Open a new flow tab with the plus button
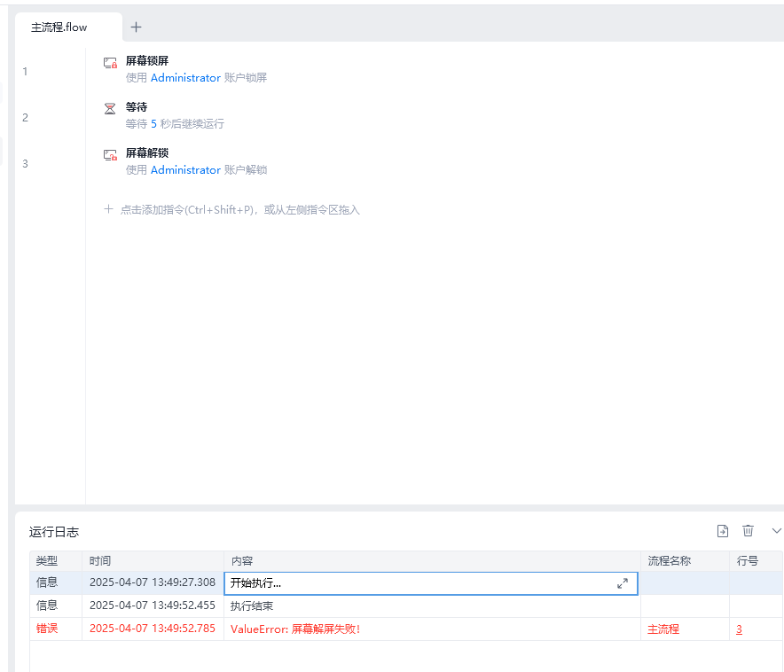Viewport: 784px width, 672px height. [136, 27]
